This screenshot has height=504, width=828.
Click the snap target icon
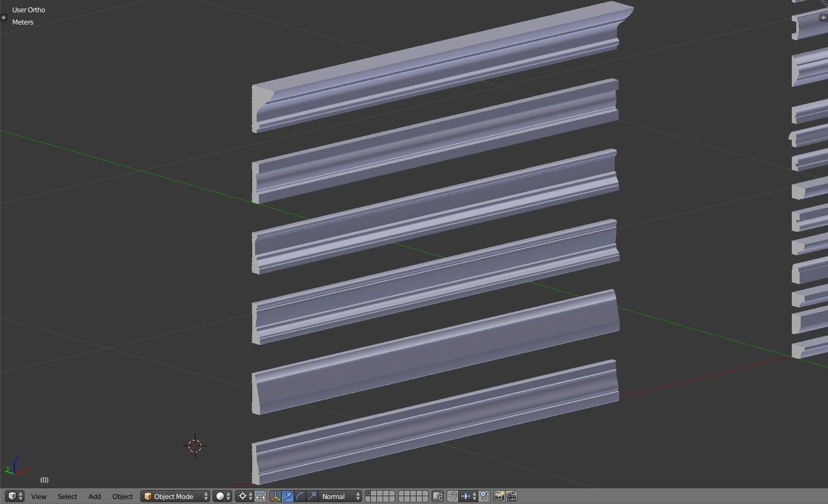pyautogui.click(x=484, y=496)
